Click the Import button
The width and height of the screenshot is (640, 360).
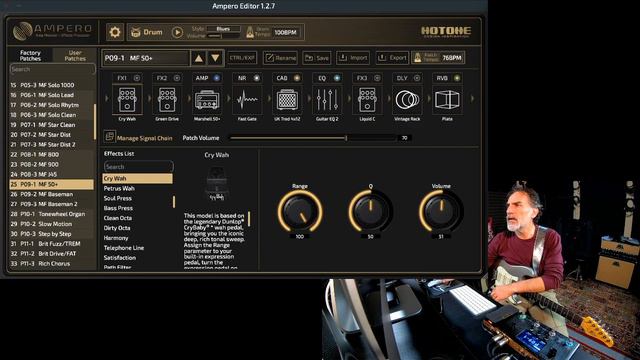click(353, 58)
